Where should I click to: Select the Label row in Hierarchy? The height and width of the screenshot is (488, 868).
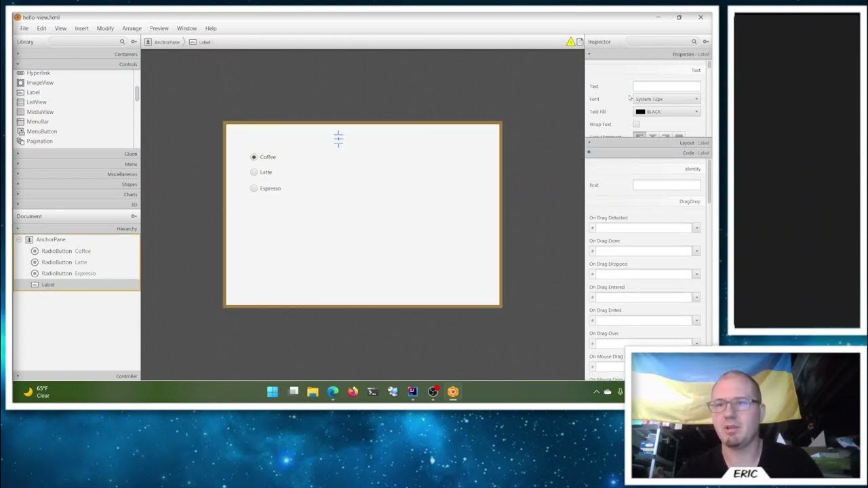[77, 285]
